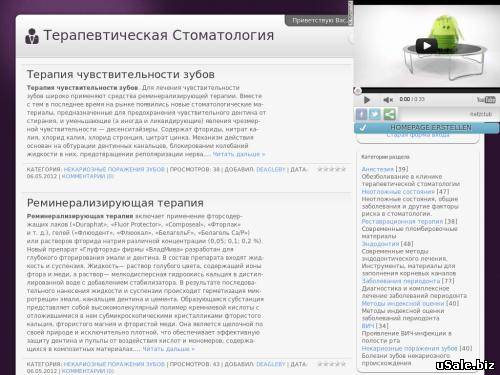Viewport: 500px width, 375px height.
Task: Click the video thumbnail with green character
Action: (x=426, y=47)
